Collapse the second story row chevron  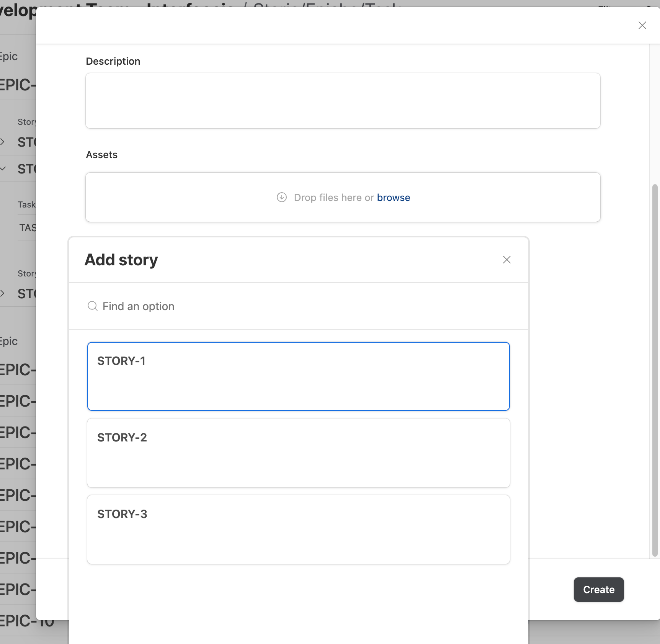[3, 168]
